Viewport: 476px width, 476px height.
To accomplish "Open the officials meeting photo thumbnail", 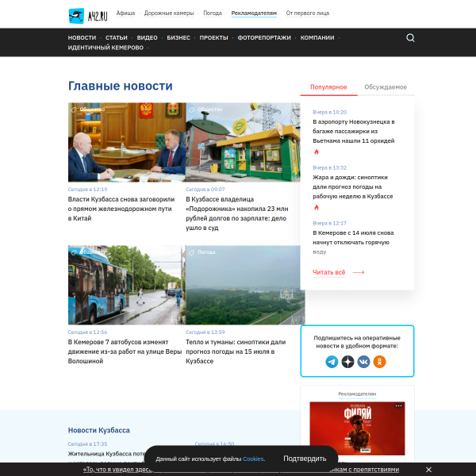I will click(x=127, y=142).
